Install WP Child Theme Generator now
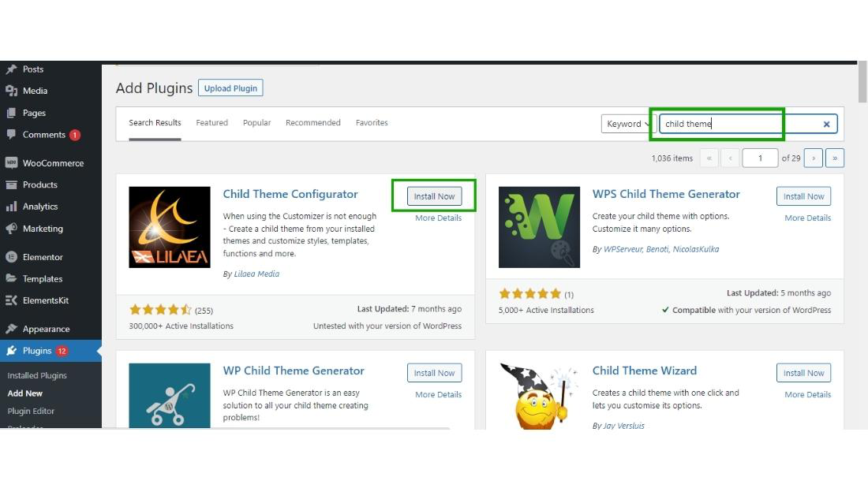This screenshot has height=488, width=868. point(434,373)
